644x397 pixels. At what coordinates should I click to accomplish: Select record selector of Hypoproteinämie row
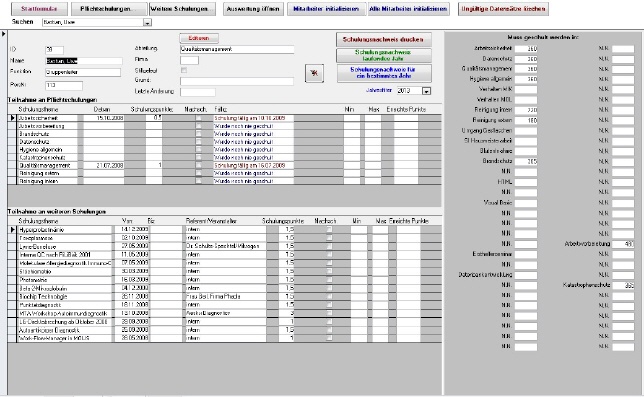12,229
